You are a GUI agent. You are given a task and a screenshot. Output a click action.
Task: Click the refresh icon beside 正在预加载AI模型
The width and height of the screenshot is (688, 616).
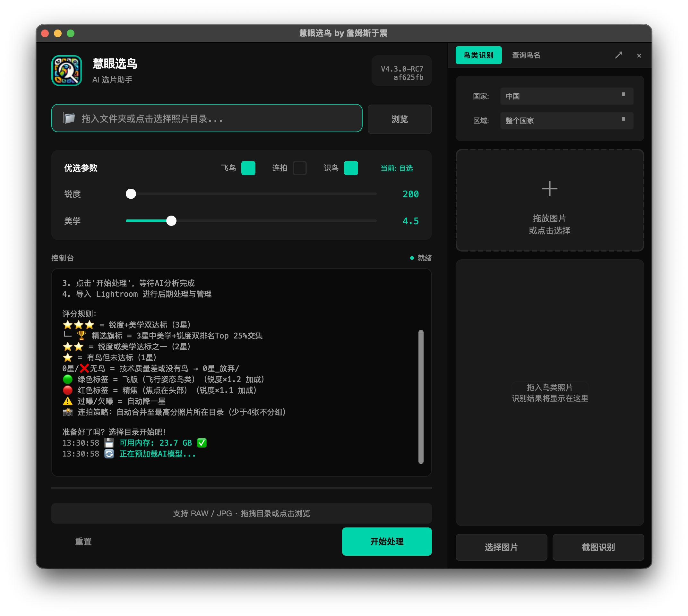click(x=109, y=454)
